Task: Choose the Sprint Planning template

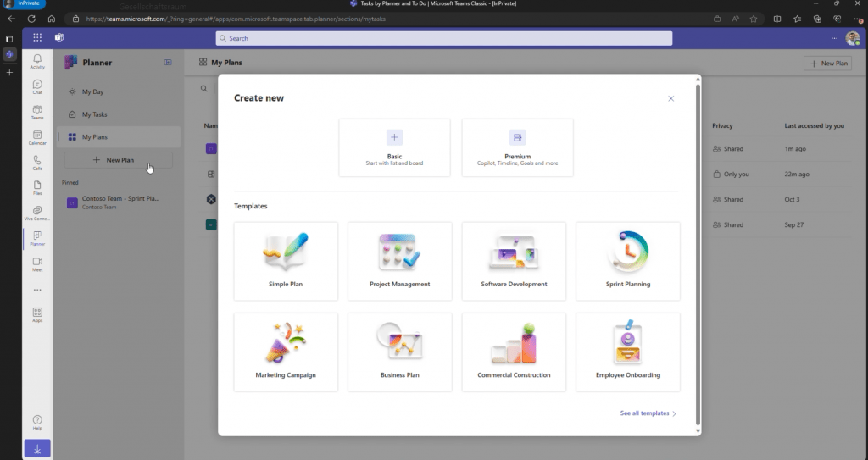Action: click(x=628, y=261)
